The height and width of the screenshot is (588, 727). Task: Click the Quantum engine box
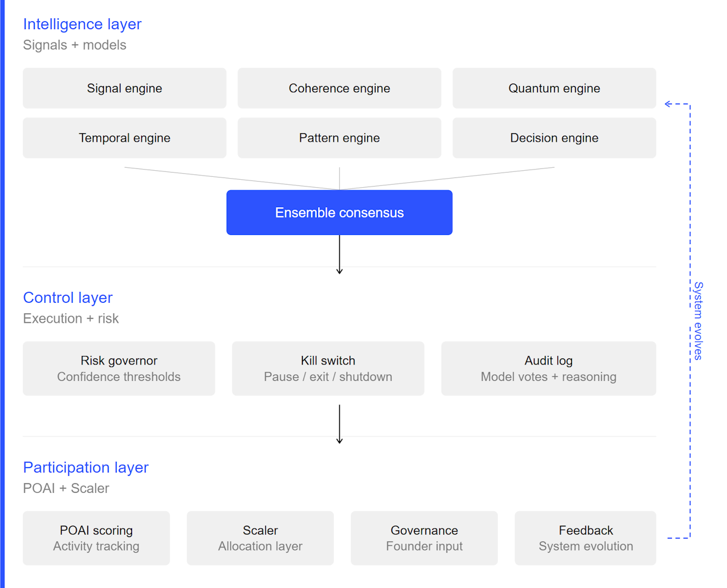point(554,88)
